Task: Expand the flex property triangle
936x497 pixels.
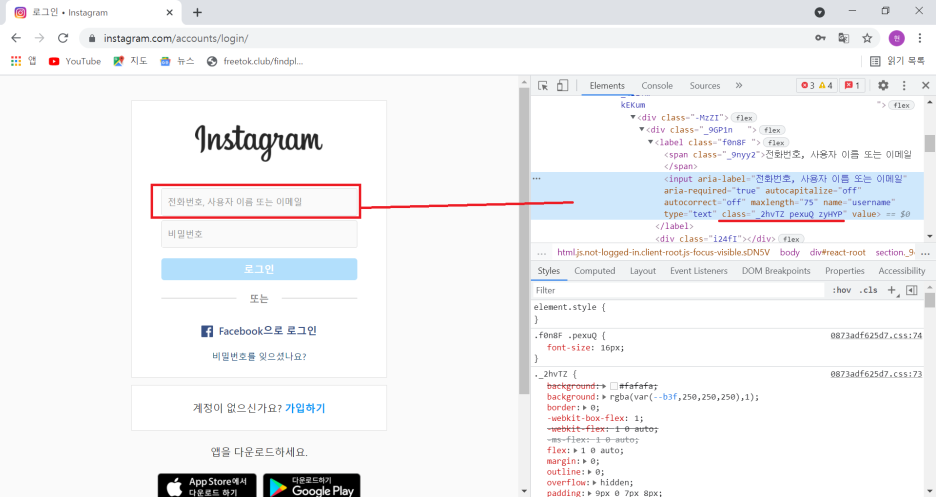Action: click(x=575, y=450)
